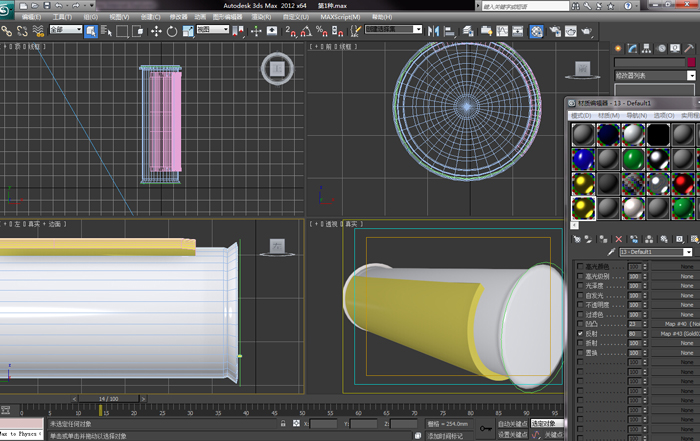Viewport: 700px width, 441px height.
Task: Click the key icon for set keys
Action: point(485,428)
